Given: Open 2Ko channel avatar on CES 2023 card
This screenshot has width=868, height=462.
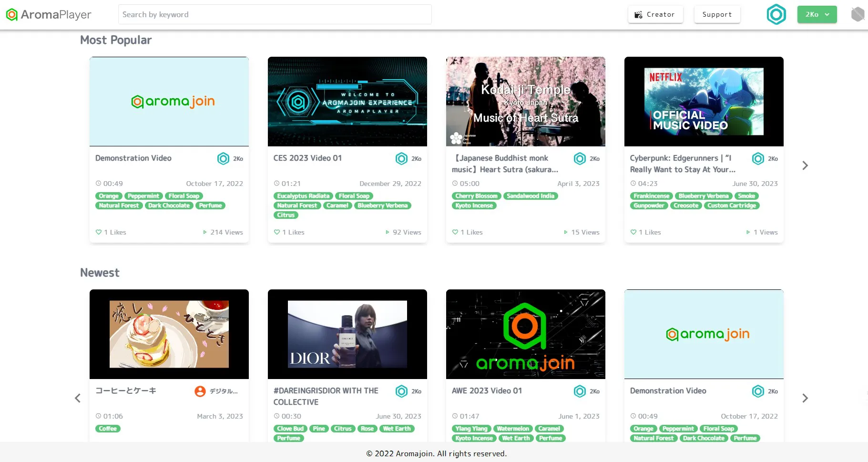Looking at the screenshot, I should click(x=402, y=159).
